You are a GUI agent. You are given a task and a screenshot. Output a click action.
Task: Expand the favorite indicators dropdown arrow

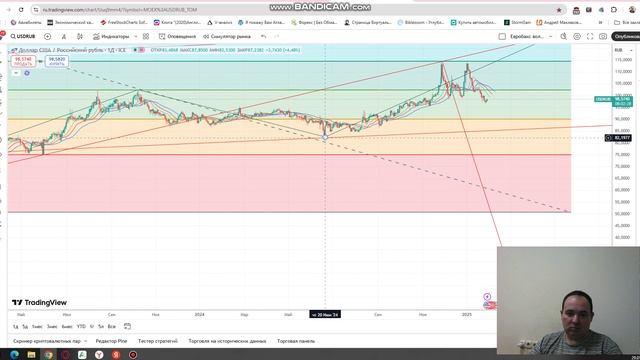click(136, 37)
